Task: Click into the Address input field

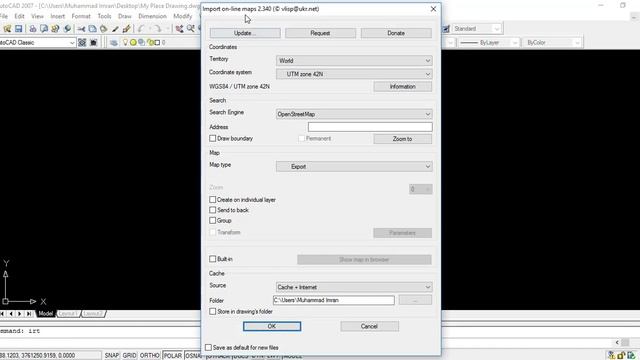Action: (x=370, y=127)
